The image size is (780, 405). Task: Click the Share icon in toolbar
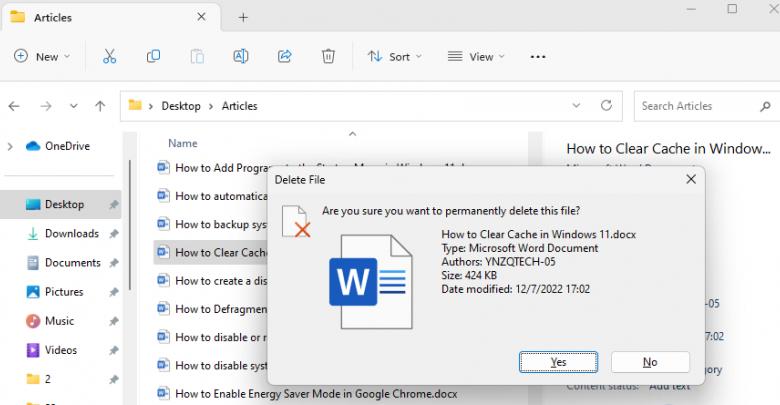coord(285,57)
